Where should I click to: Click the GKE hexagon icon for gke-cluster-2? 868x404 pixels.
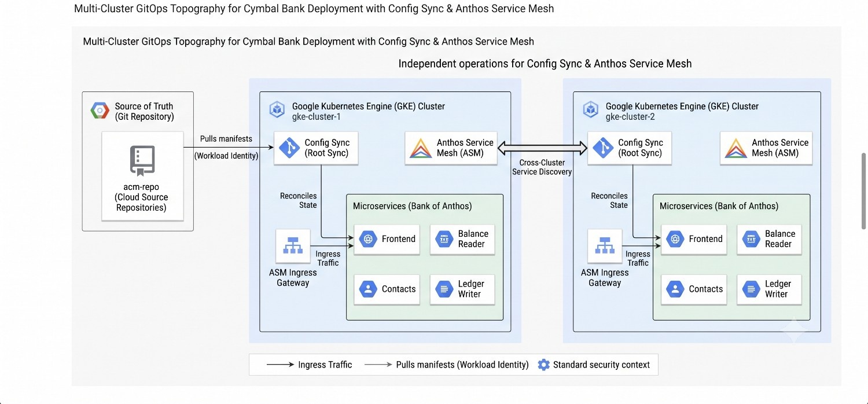[x=591, y=110]
